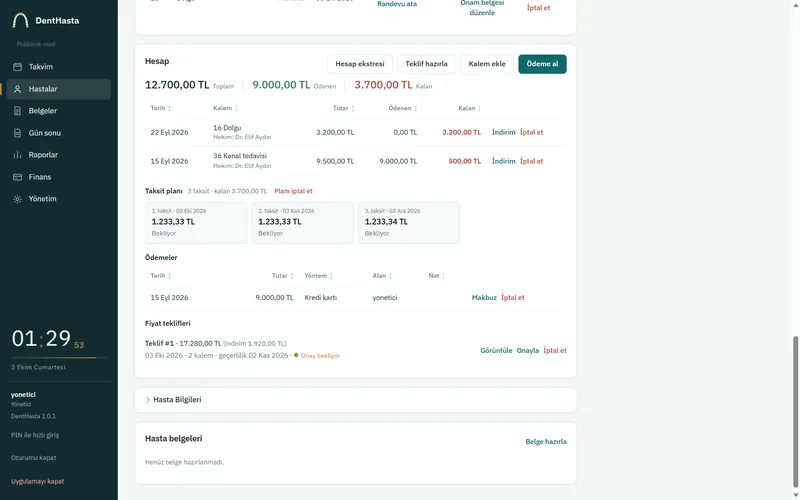Open Takvim calendar icon in sidebar

tap(17, 67)
